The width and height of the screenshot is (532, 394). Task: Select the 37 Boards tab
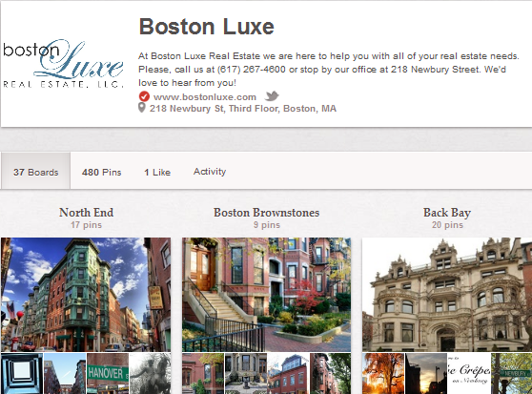tap(35, 171)
